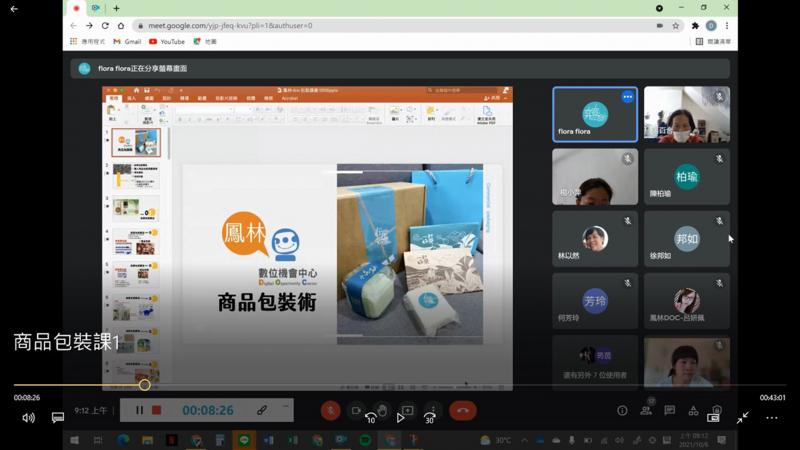Toggle the Meet camera button
This screenshot has width=800, height=450.
click(356, 410)
